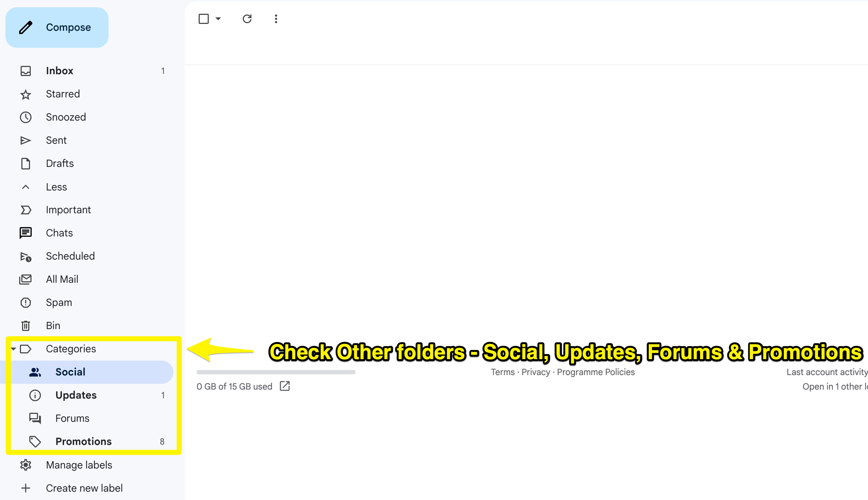Click the Last account activity text
Viewport: 868px width, 500px height.
coord(827,372)
